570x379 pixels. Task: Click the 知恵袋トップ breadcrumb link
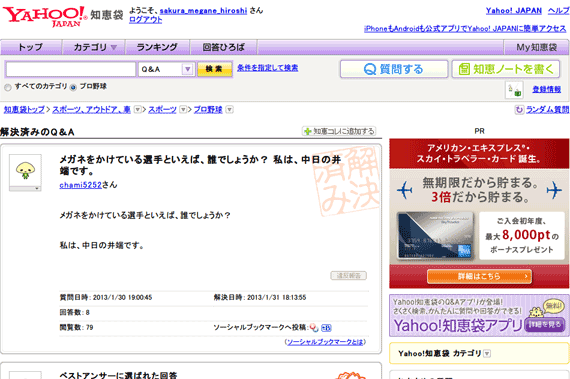(x=24, y=109)
